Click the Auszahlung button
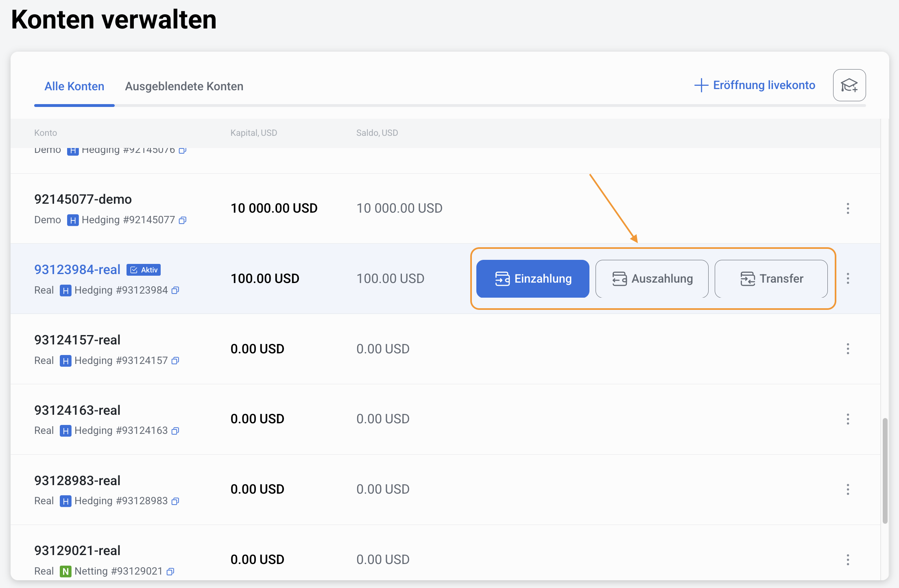Viewport: 899px width, 588px height. click(652, 279)
